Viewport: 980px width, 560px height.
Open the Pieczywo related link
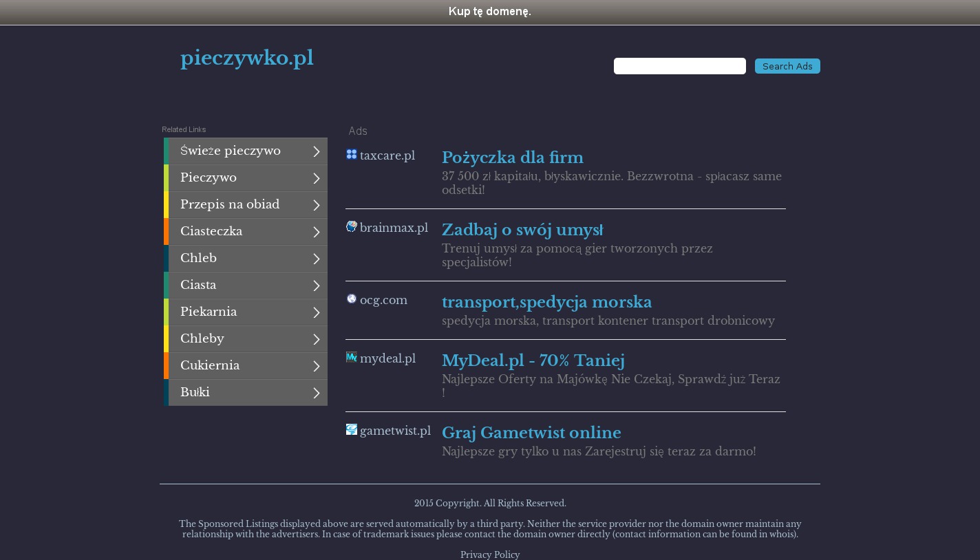click(209, 178)
